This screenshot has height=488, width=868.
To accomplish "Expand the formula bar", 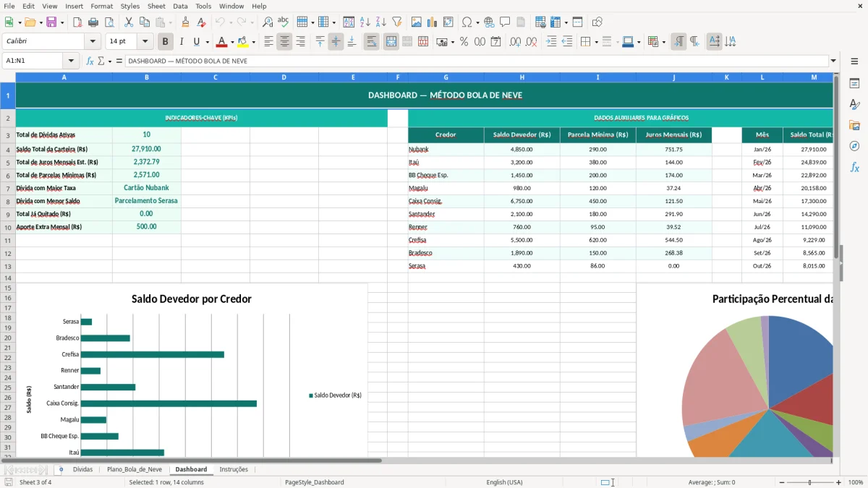I will click(x=833, y=61).
